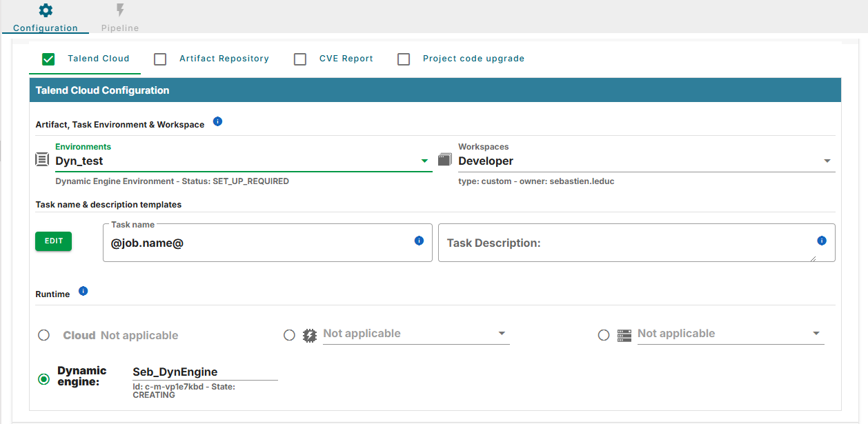Click the Task name & description templates heading

[x=109, y=205]
